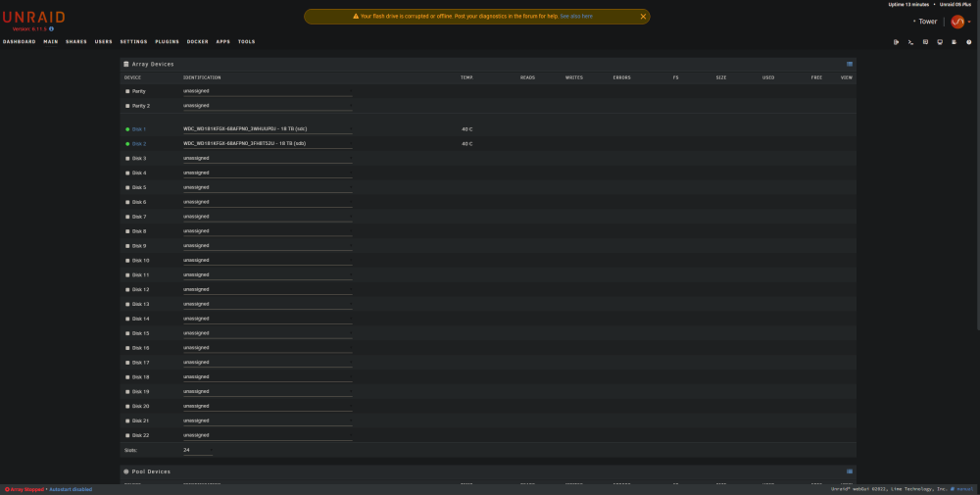This screenshot has width=980, height=495.
Task: Open the Disk 2 device assignment dropdown
Action: [268, 144]
